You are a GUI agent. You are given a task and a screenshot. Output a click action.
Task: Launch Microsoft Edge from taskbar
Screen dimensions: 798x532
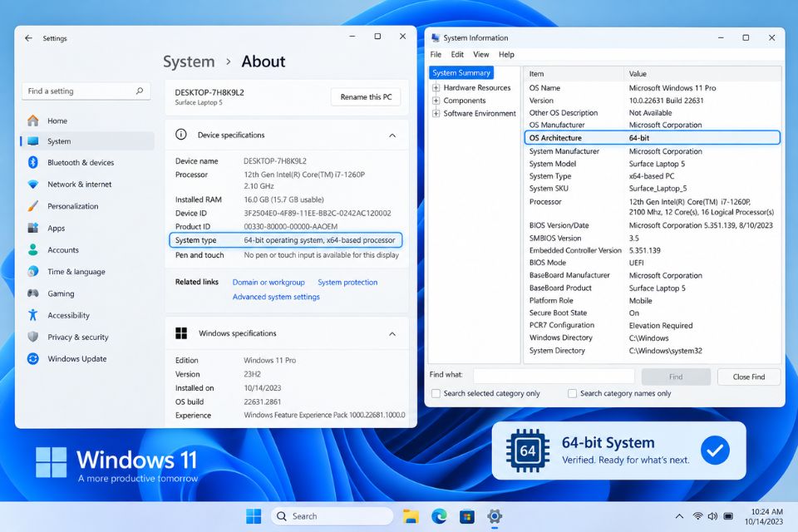click(439, 516)
